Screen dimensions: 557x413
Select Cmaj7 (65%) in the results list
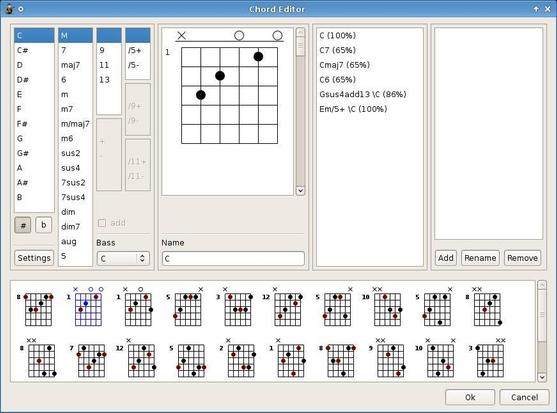click(370, 65)
